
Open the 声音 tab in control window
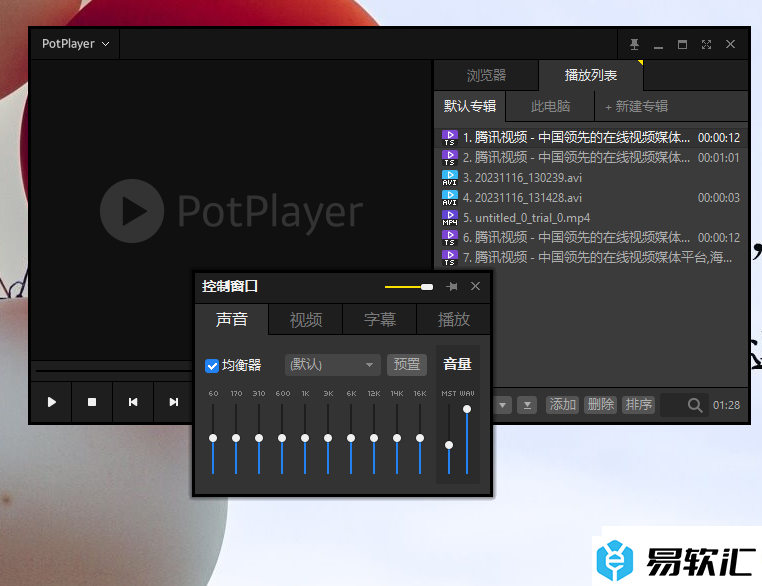(232, 319)
